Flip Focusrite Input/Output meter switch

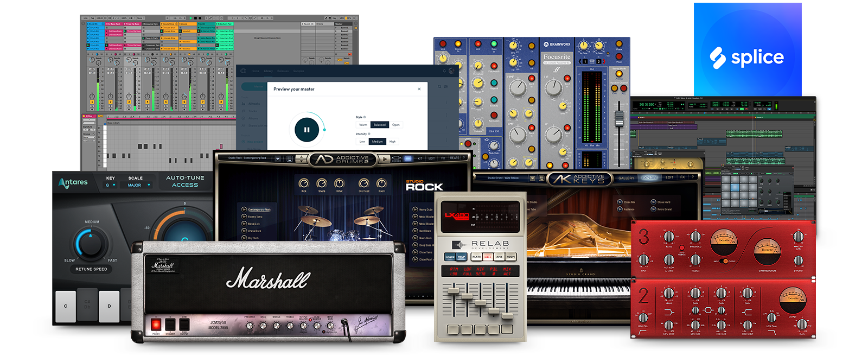pos(724,262)
